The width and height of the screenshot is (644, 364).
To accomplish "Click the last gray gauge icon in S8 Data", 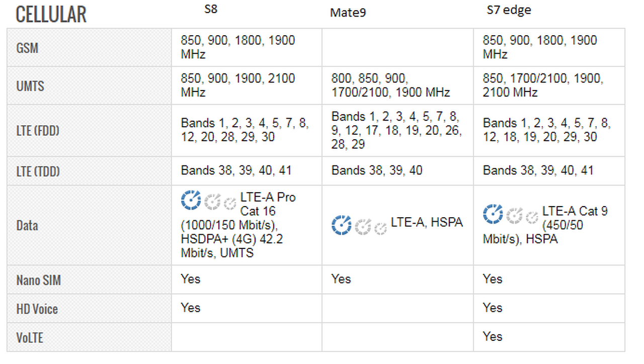I will 230,203.
